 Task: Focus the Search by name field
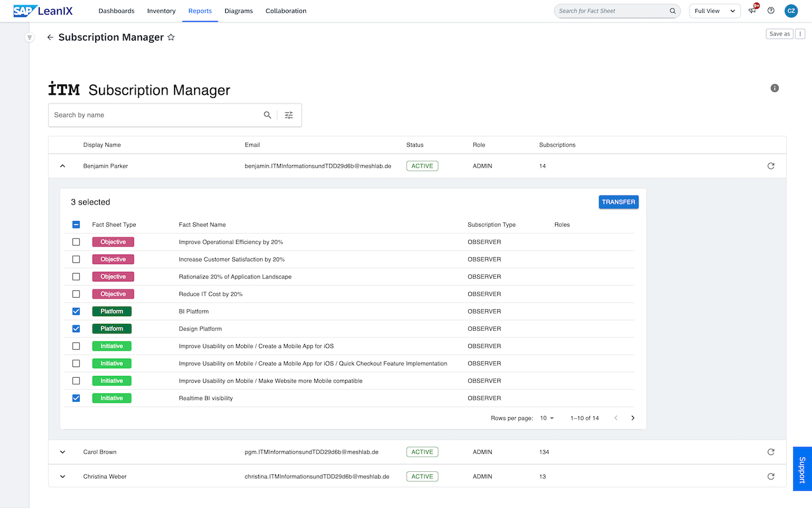pyautogui.click(x=155, y=115)
